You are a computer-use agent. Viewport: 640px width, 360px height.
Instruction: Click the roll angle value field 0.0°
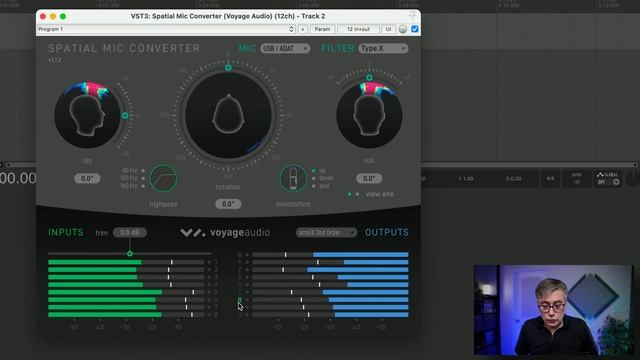coord(369,178)
